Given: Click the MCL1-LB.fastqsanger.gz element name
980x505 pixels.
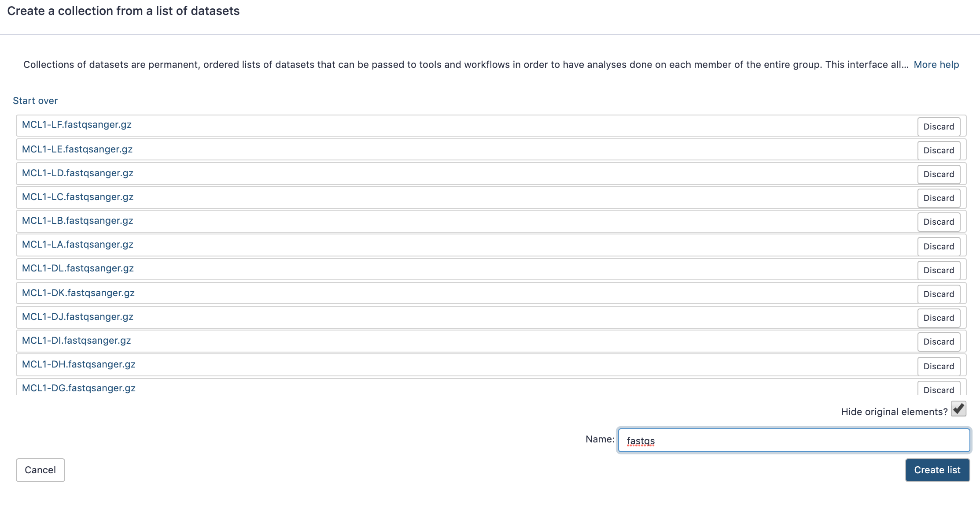Looking at the screenshot, I should (x=77, y=221).
